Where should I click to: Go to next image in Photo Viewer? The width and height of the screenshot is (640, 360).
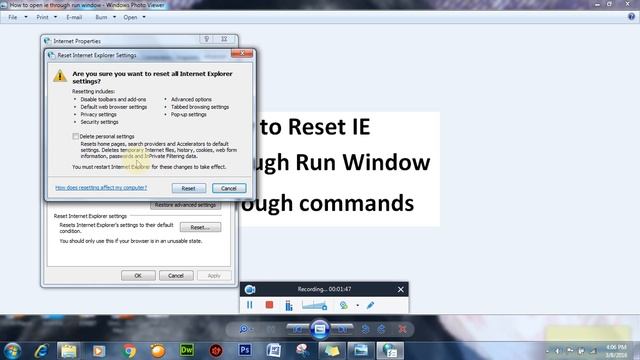pos(342,329)
